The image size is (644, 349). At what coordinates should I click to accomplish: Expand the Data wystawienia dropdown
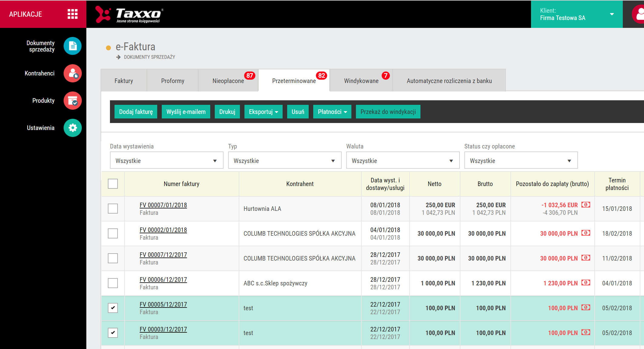[x=166, y=161]
